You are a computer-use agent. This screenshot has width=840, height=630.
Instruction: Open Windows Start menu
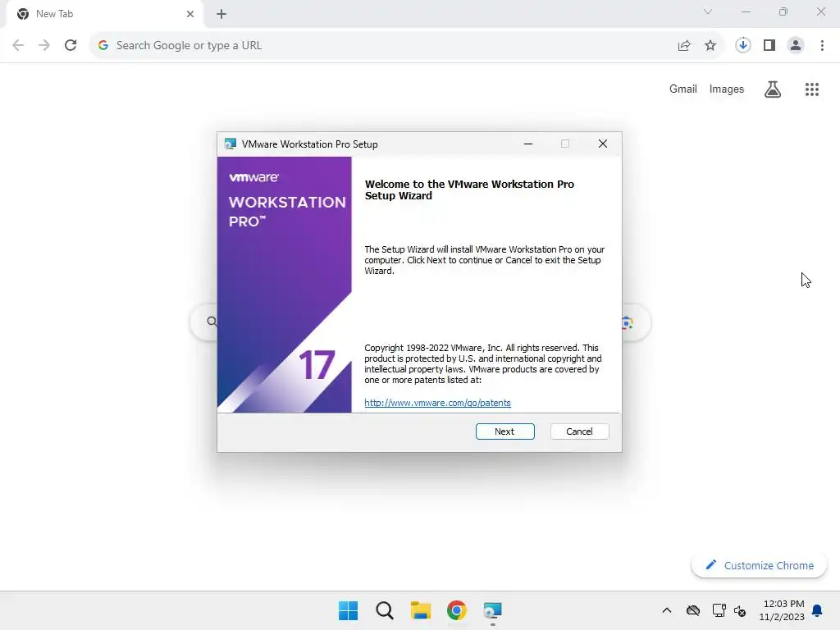[x=348, y=610]
